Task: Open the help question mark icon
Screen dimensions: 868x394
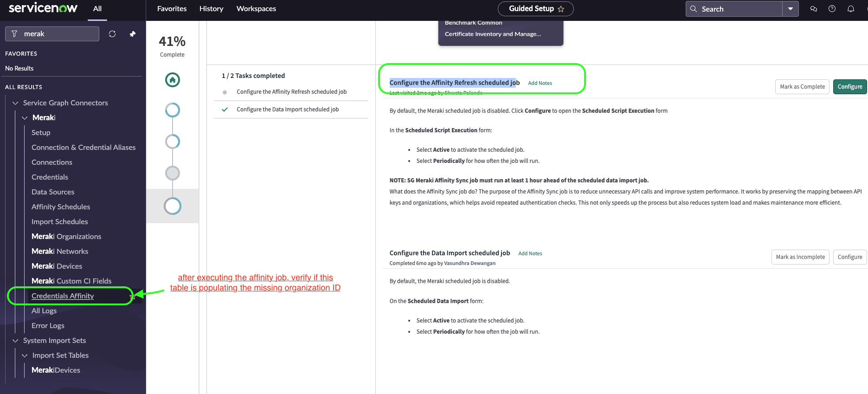Action: point(832,9)
